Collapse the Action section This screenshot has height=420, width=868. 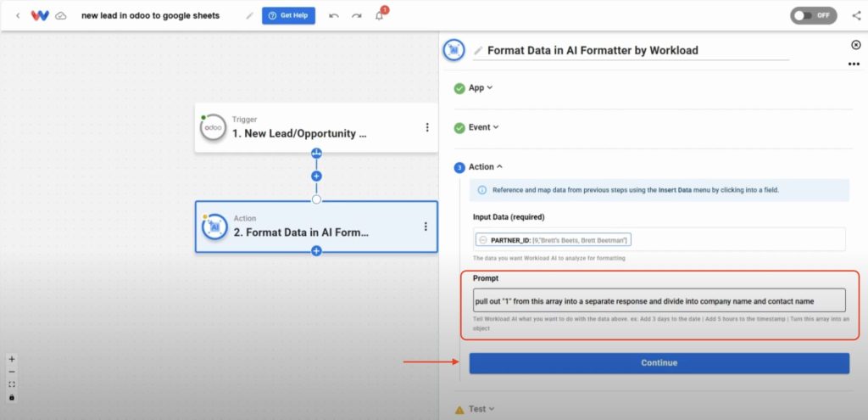486,167
